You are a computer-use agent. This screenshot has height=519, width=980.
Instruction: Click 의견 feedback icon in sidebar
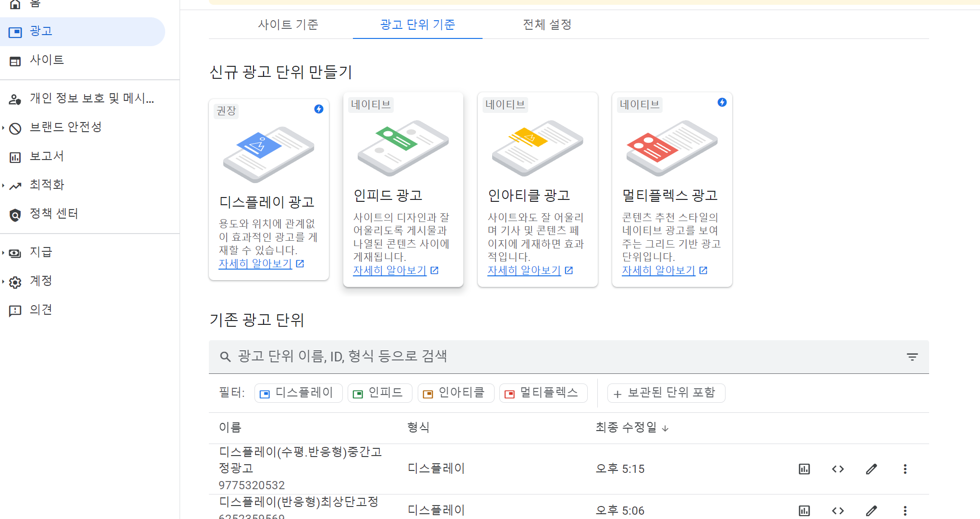pos(15,310)
